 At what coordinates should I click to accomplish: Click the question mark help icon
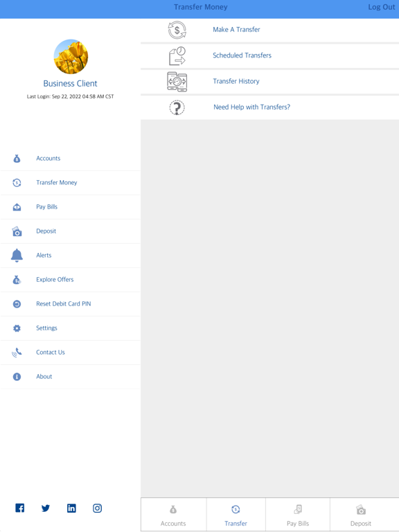[177, 107]
